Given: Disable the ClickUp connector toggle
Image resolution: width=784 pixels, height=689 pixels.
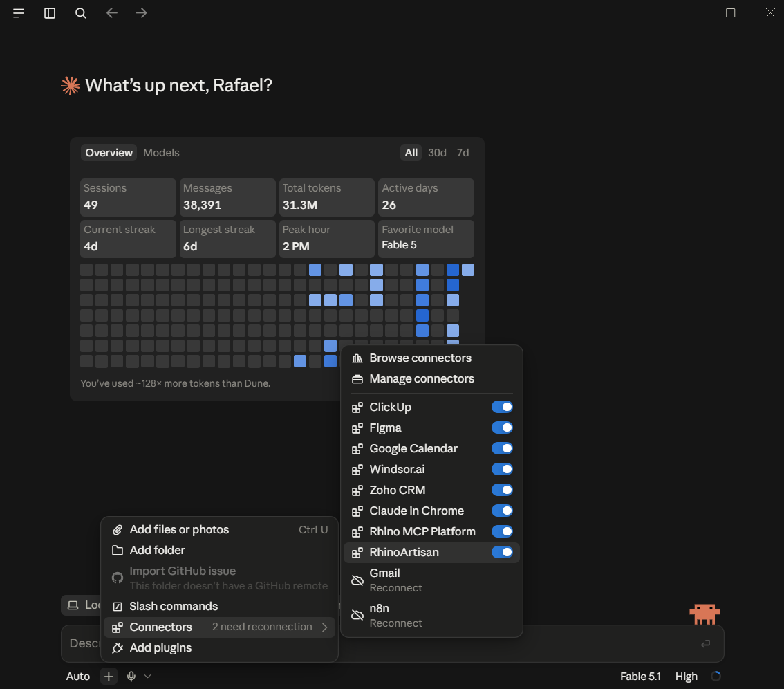Looking at the screenshot, I should [x=502, y=407].
